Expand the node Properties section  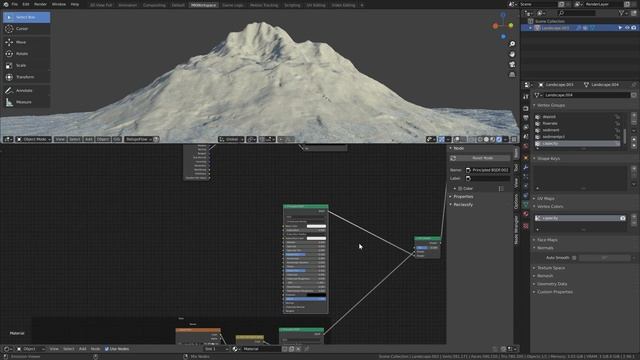tap(463, 197)
